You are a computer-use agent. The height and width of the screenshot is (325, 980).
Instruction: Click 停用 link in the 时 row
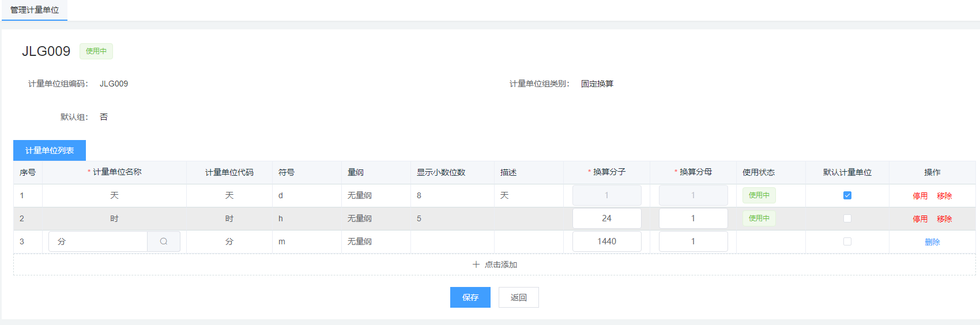click(920, 219)
